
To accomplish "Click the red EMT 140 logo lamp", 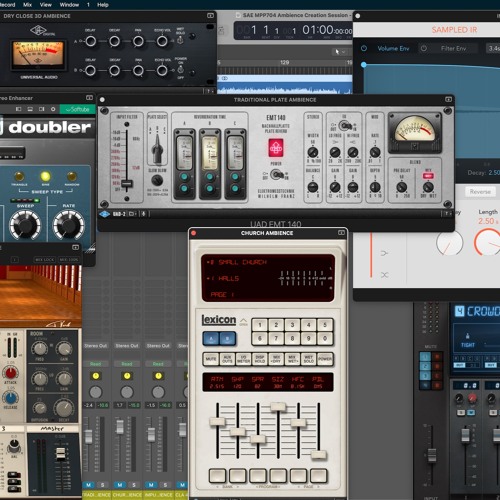I will (x=276, y=148).
